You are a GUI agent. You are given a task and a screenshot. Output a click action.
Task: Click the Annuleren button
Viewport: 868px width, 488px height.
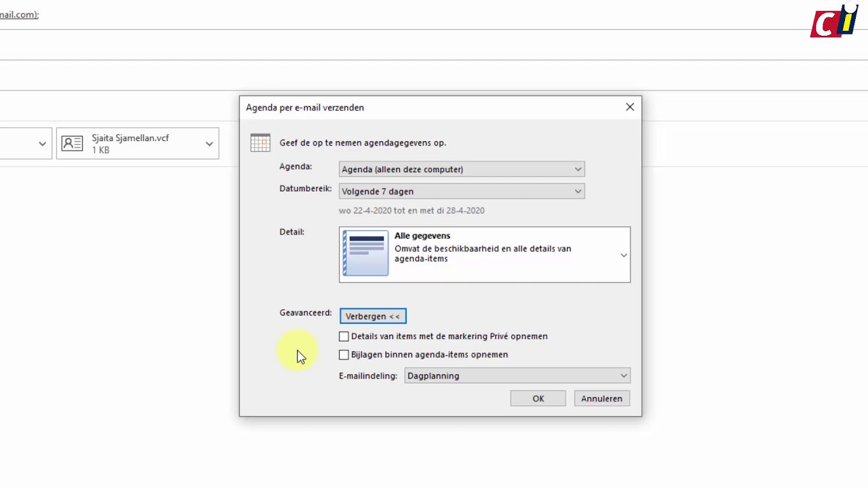click(601, 399)
